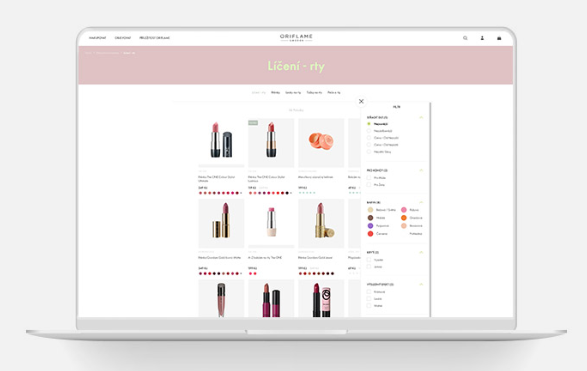The width and height of the screenshot is (587, 371).
Task: Click the Oriflame logo in header
Action: tap(296, 37)
